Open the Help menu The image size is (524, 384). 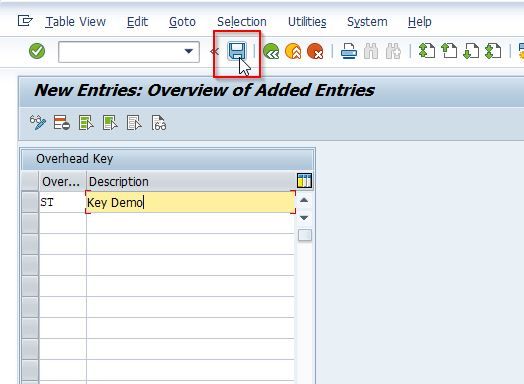point(419,22)
